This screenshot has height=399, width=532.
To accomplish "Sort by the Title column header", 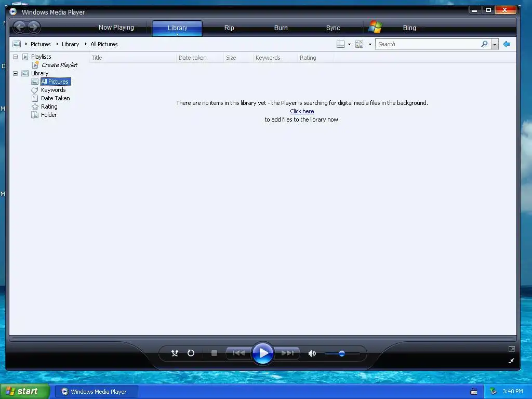I will (132, 58).
